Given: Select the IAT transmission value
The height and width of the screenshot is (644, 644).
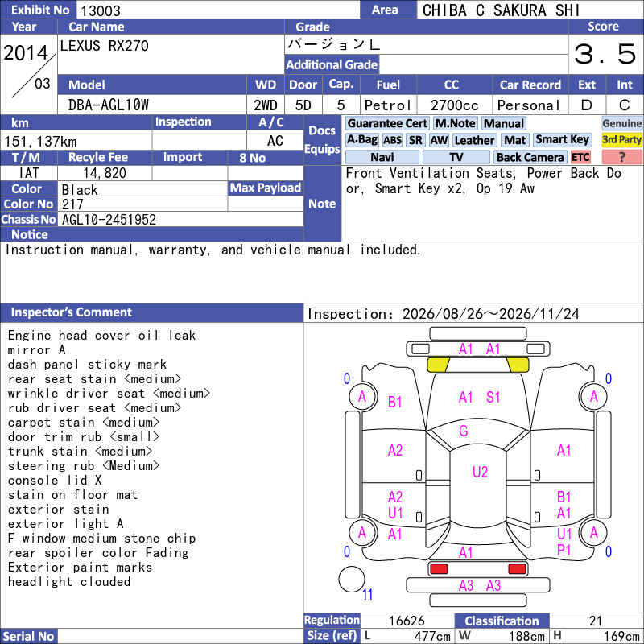Looking at the screenshot, I should (x=29, y=173).
